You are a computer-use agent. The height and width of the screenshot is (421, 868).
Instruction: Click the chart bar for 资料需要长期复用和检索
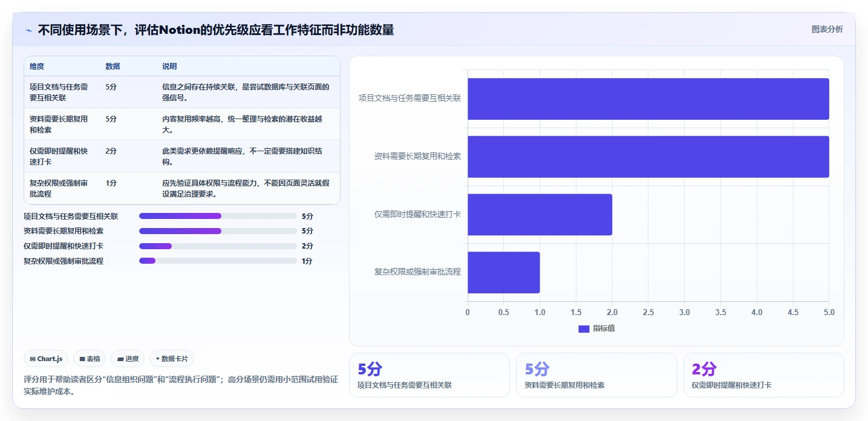(x=648, y=157)
